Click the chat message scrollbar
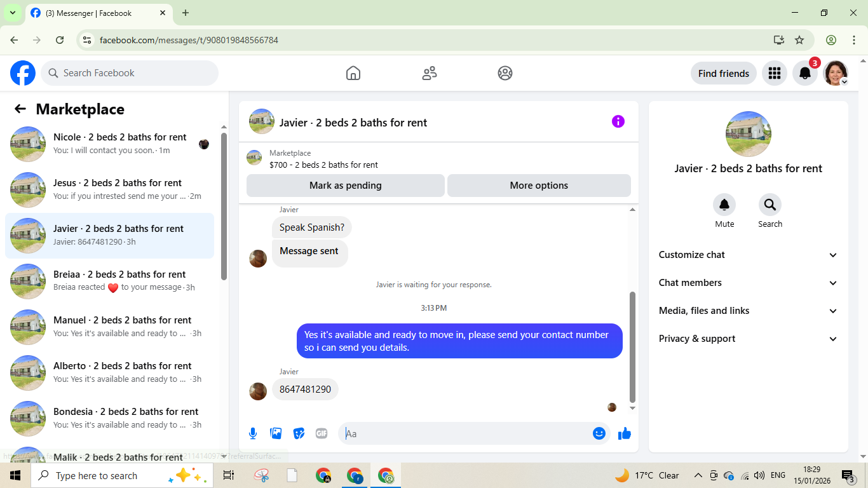The width and height of the screenshot is (868, 488). [632, 347]
